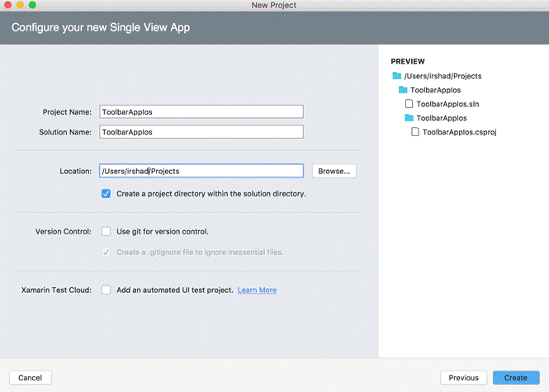Click the ToolbarAppIos.sln file icon
The width and height of the screenshot is (549, 392).
click(409, 104)
